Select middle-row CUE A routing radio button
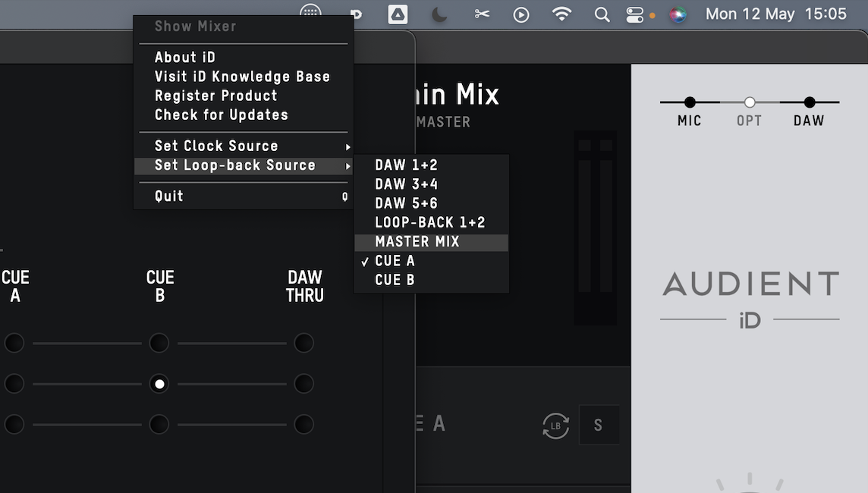Image resolution: width=868 pixels, height=493 pixels. (14, 384)
